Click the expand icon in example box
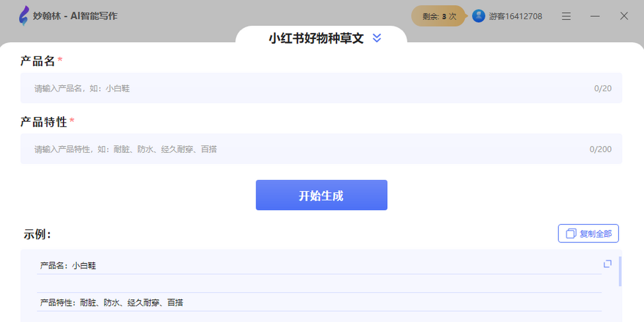This screenshot has width=644, height=322. (608, 264)
